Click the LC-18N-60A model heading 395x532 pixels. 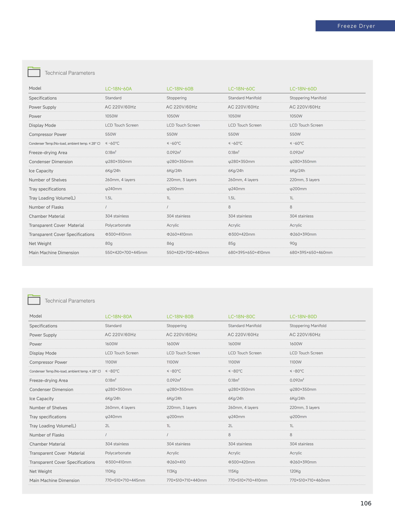118,89
